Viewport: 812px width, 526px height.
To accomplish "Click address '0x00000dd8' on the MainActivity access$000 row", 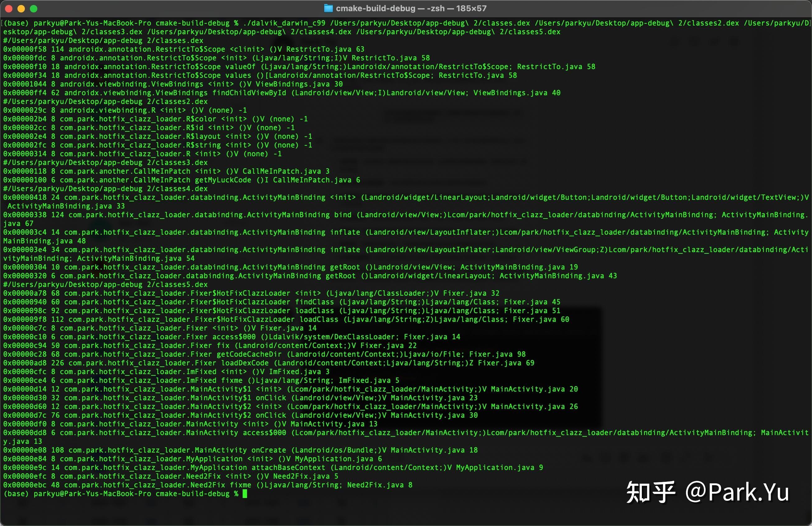I will (25, 433).
